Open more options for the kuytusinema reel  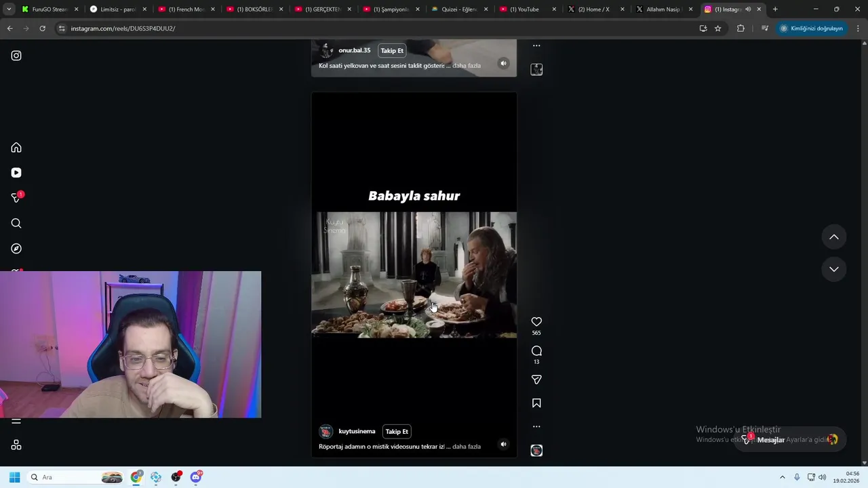click(x=536, y=427)
